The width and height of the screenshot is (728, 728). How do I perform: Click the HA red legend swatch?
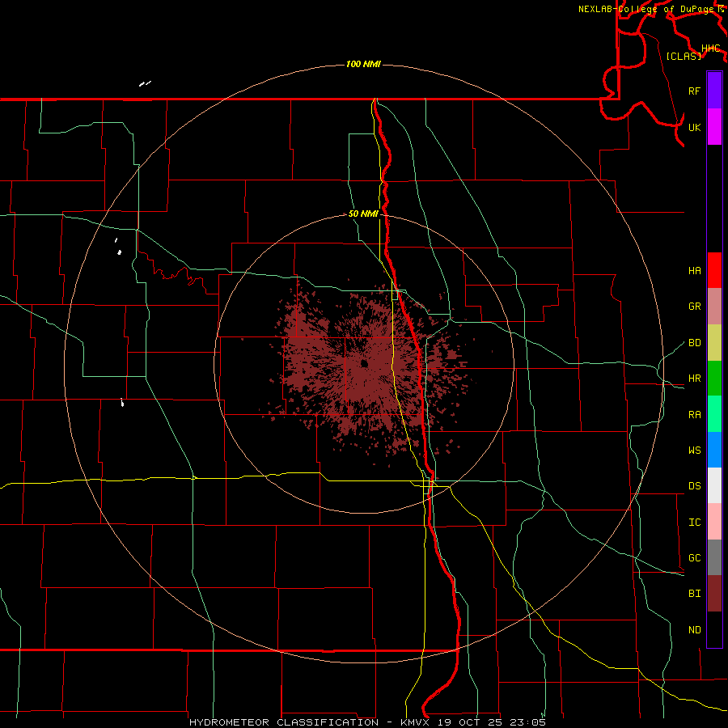[714, 270]
